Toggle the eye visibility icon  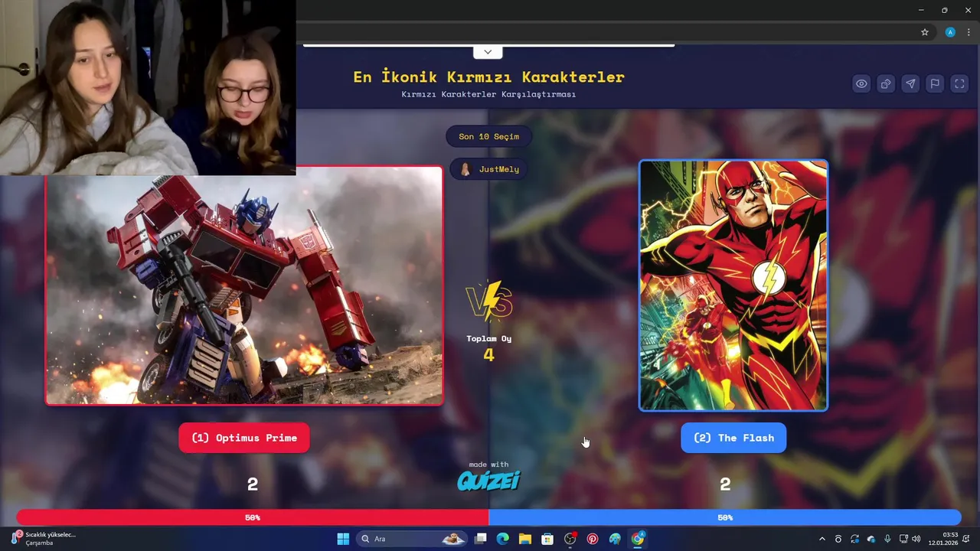tap(861, 84)
